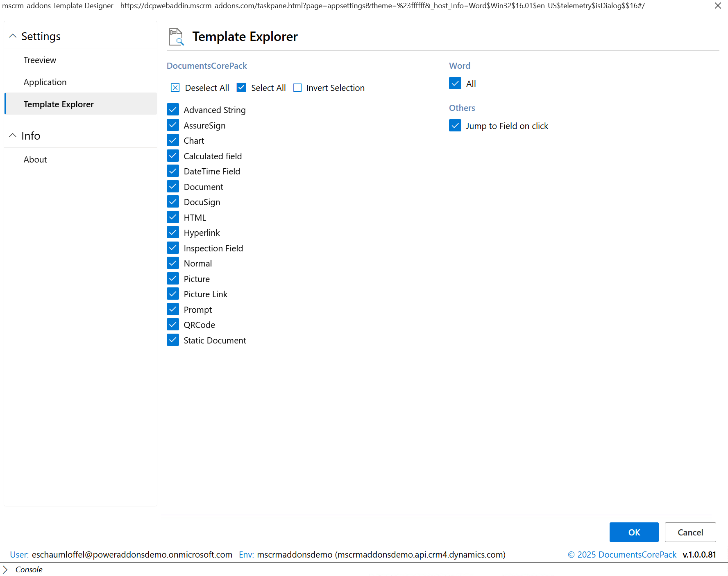
Task: Confirm settings with the OK button
Action: coord(634,532)
